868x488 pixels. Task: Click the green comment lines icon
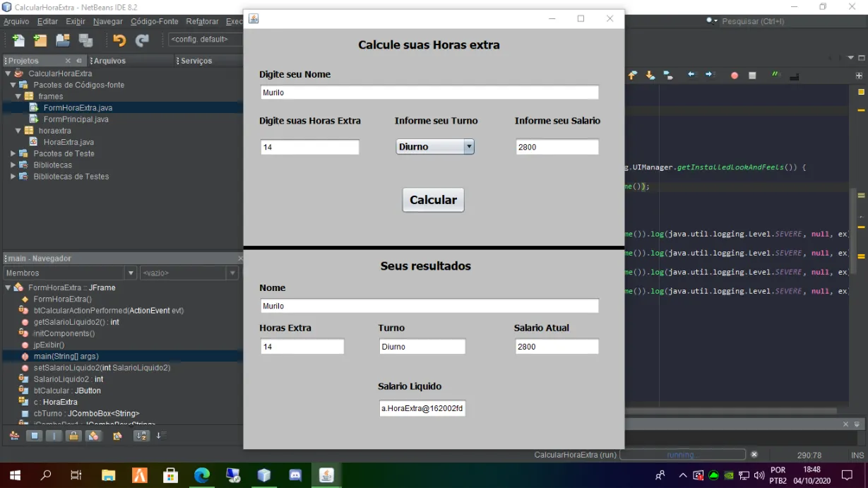[x=776, y=75]
